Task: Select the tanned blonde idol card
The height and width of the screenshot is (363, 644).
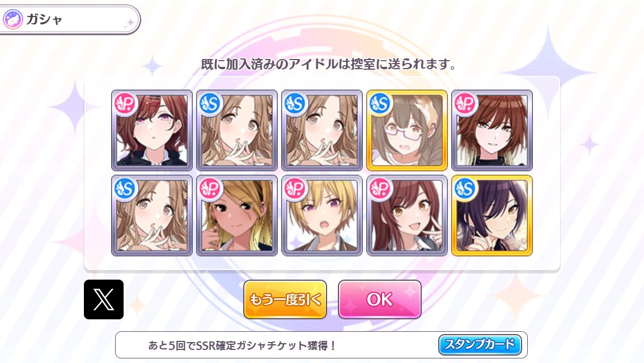Action: (237, 216)
